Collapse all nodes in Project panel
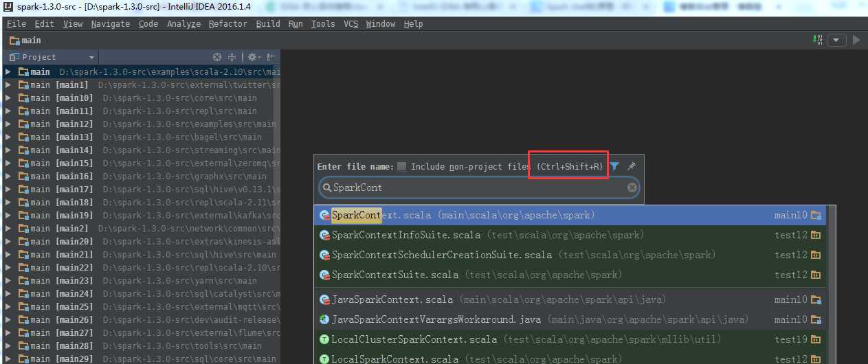Viewport: 868px width, 364px height. point(232,57)
